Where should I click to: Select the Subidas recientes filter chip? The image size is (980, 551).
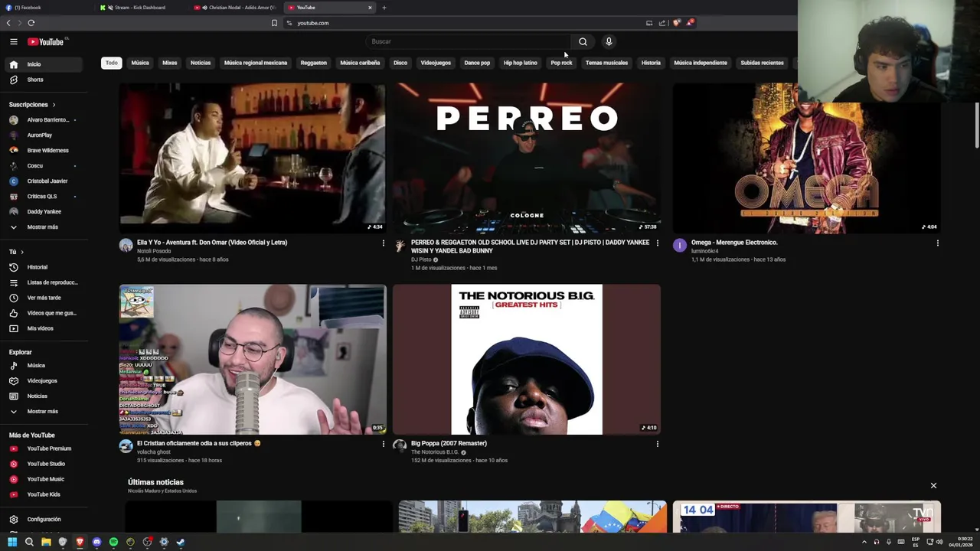[762, 63]
